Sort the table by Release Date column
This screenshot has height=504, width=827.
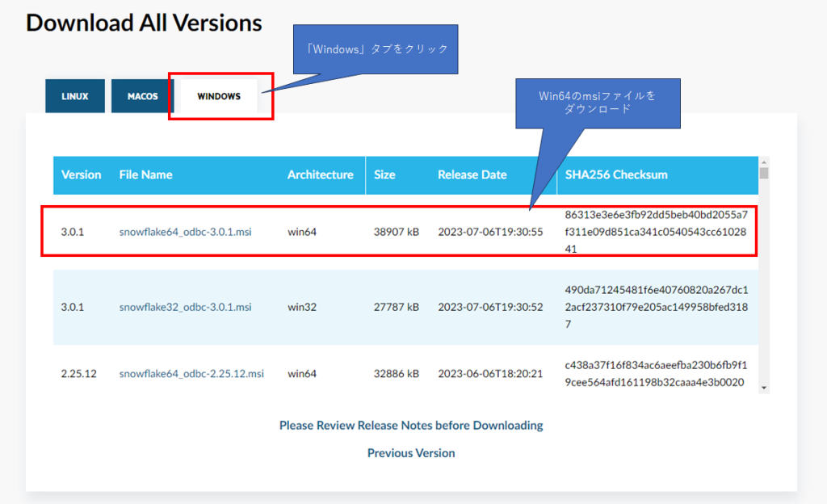pos(472,175)
